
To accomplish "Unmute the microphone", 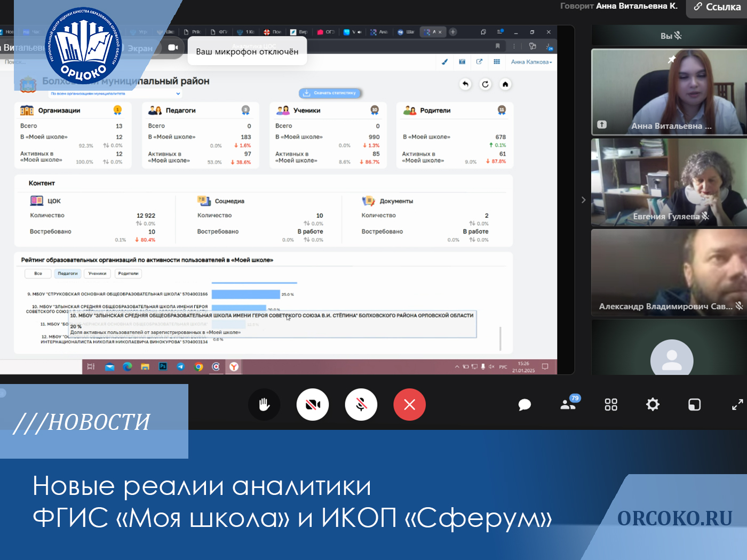I will click(361, 405).
